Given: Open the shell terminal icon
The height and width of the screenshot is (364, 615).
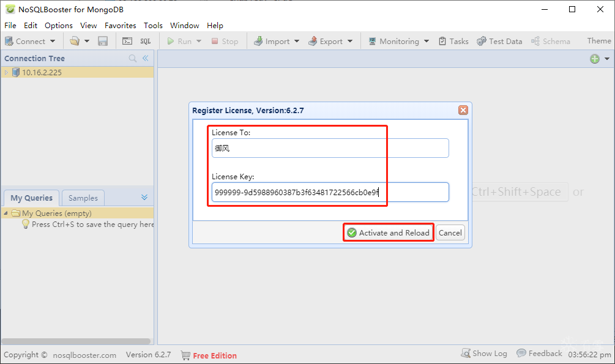Looking at the screenshot, I should click(127, 41).
